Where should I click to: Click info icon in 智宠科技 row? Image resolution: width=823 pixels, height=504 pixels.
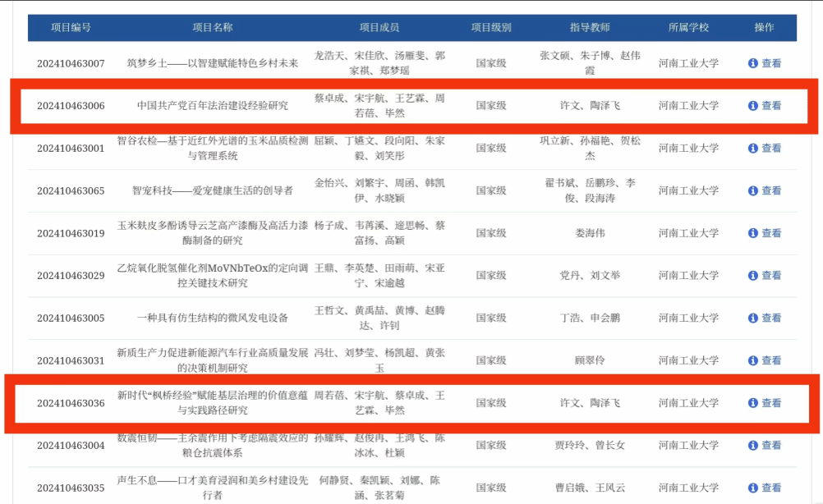pyautogui.click(x=752, y=191)
